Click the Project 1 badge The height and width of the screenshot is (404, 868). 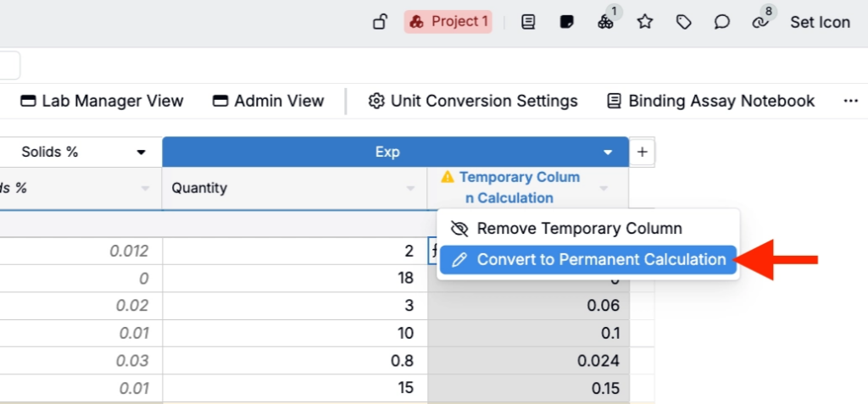(448, 22)
